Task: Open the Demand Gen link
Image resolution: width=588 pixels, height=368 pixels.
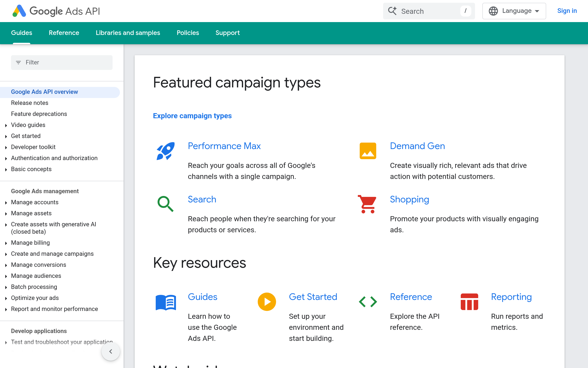Action: 417,146
